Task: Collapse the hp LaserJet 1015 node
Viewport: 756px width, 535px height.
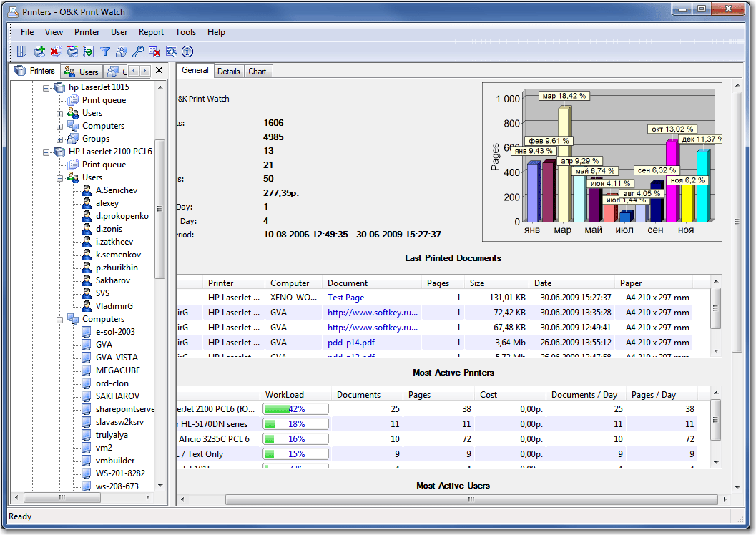Action: click(47, 87)
